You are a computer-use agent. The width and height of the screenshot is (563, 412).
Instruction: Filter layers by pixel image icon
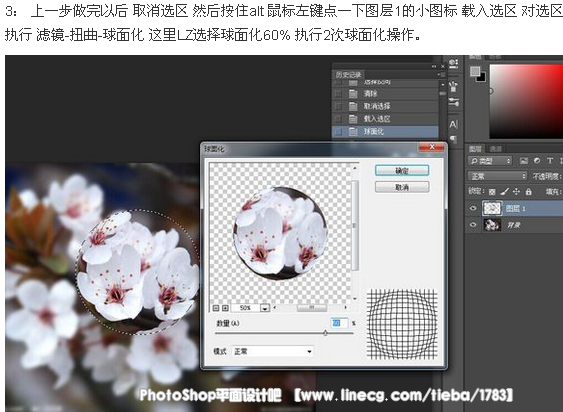524,161
